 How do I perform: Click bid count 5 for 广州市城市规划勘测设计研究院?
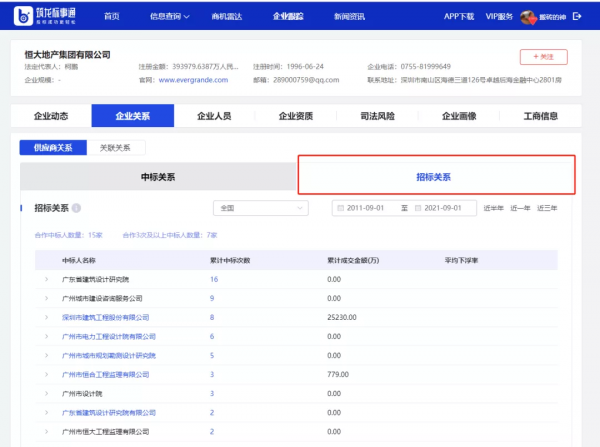click(x=212, y=356)
